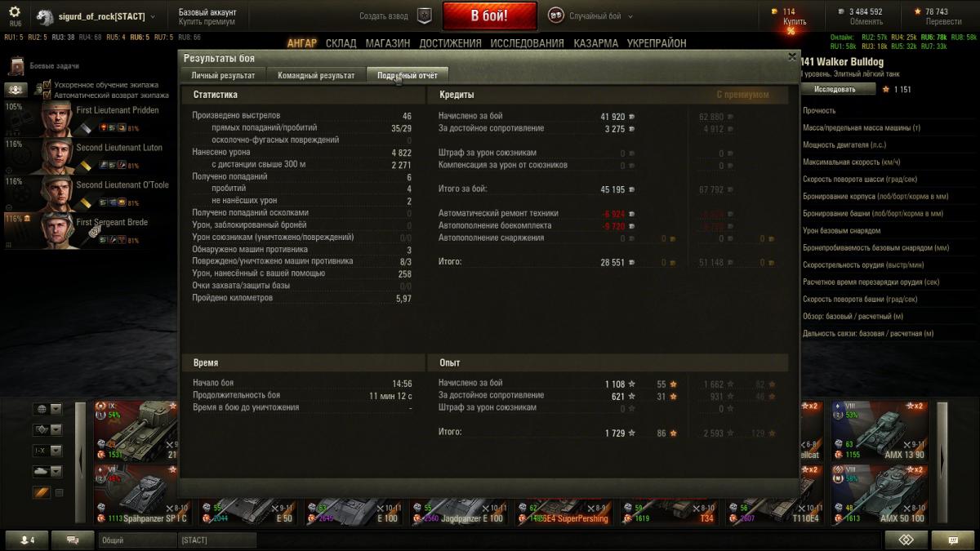
Task: Expand the nation filter dropdown
Action: pos(56,409)
